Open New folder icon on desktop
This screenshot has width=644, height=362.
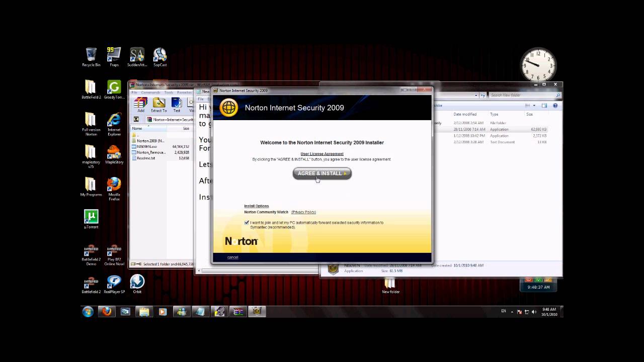[x=390, y=286]
